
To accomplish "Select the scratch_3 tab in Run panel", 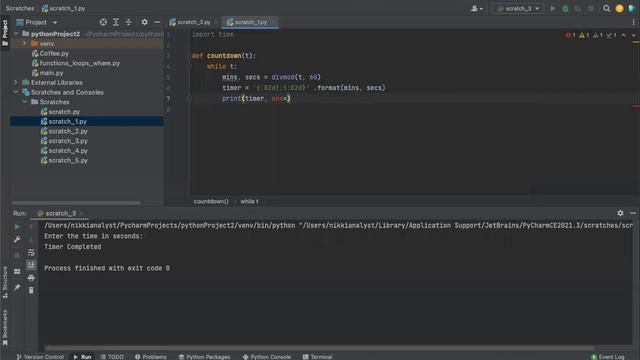I will (60, 213).
